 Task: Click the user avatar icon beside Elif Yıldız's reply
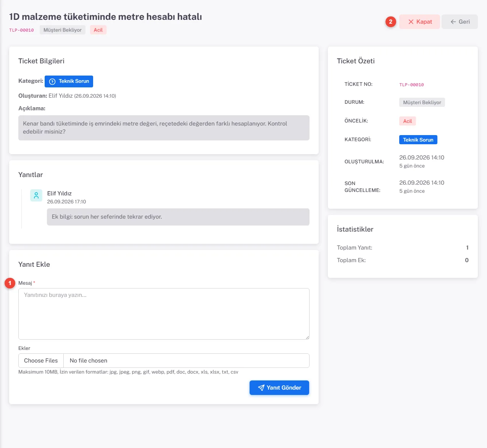pyautogui.click(x=36, y=195)
